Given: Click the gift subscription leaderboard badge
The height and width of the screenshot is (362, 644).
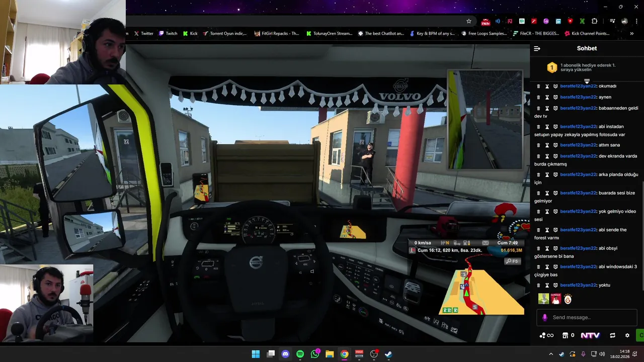Looking at the screenshot, I should click(552, 67).
